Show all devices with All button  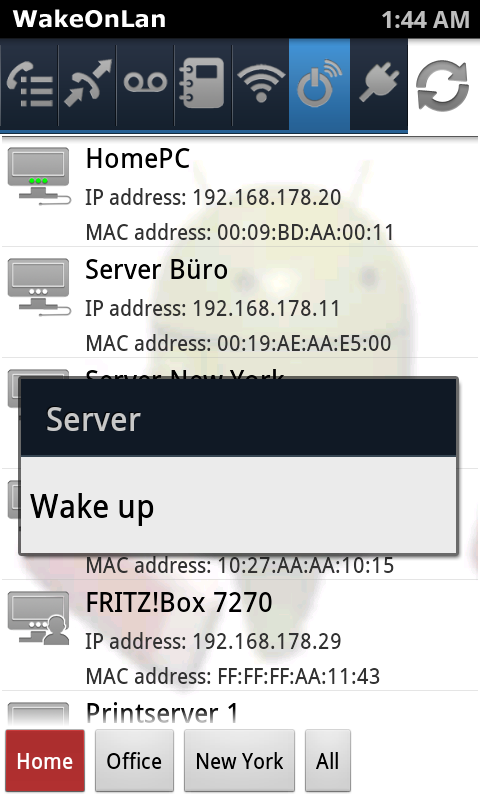(x=327, y=760)
